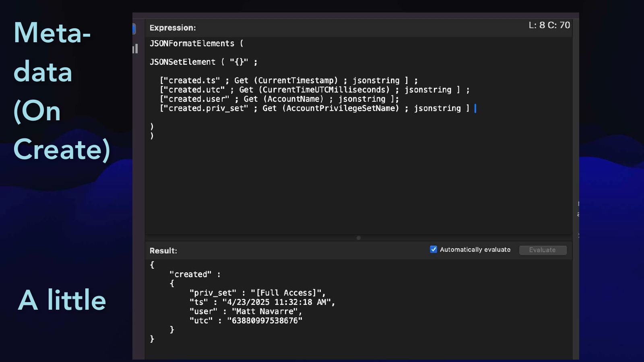Click the "ts" timestamp result row

[262, 302]
